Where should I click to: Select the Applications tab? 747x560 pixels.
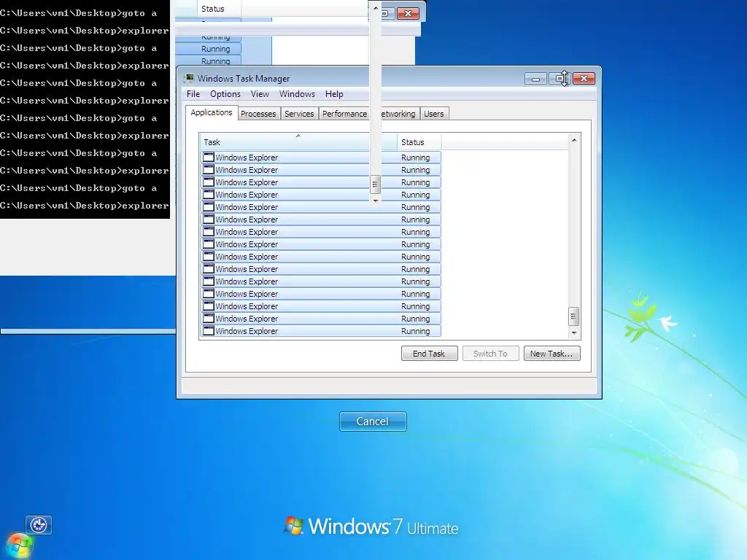tap(211, 112)
